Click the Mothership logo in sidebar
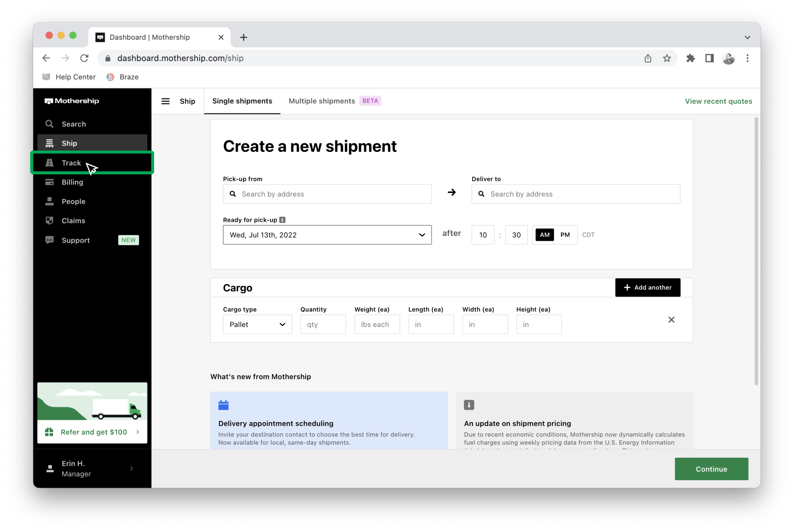The height and width of the screenshot is (532, 794). click(x=72, y=101)
